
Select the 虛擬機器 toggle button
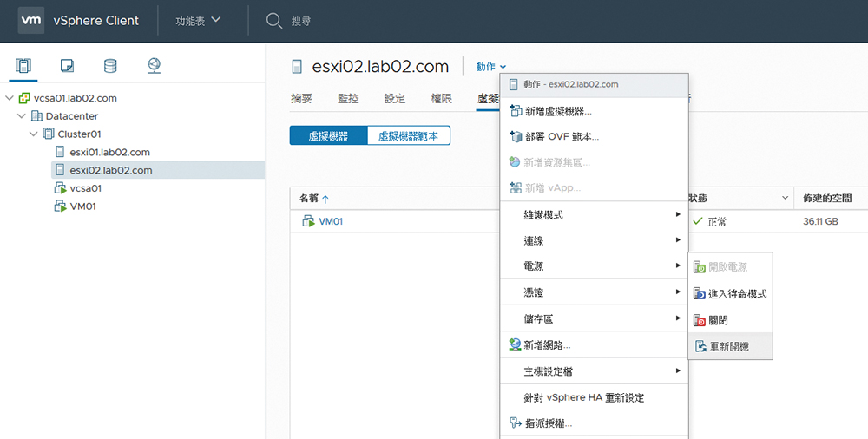pos(328,135)
